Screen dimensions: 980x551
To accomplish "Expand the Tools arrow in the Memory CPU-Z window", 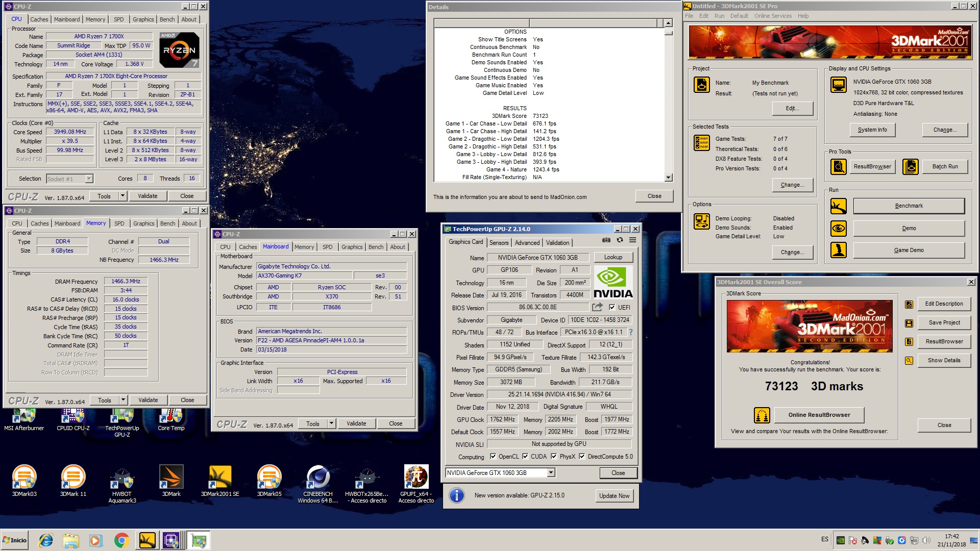I will [123, 400].
